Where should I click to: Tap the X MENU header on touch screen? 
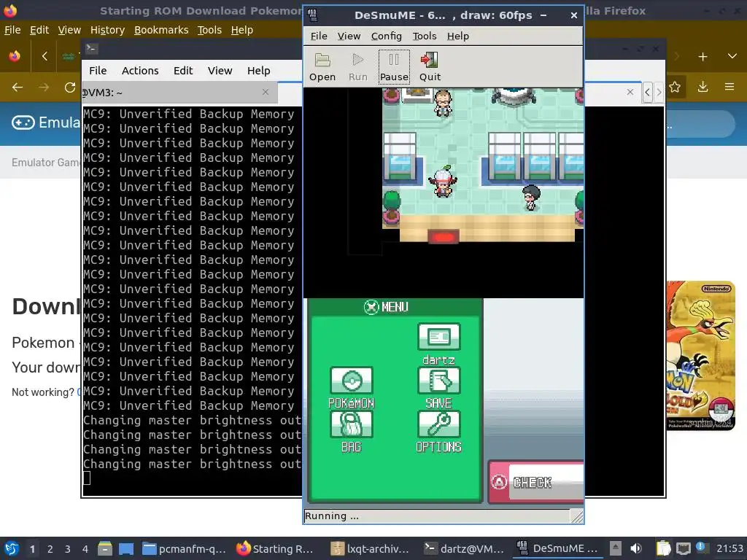(387, 307)
